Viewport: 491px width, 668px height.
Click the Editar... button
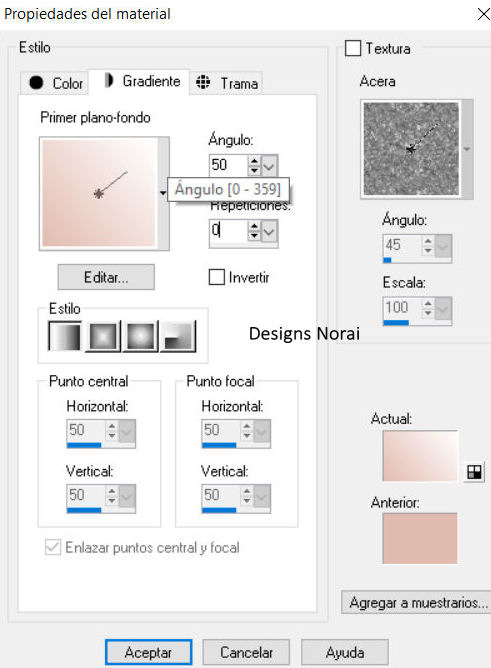(x=106, y=277)
